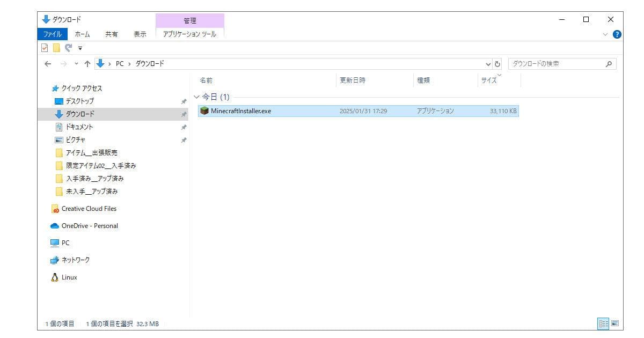This screenshot has height=338, width=644.
Task: Open the 入手済み__アップ済み folder
Action: tap(89, 179)
